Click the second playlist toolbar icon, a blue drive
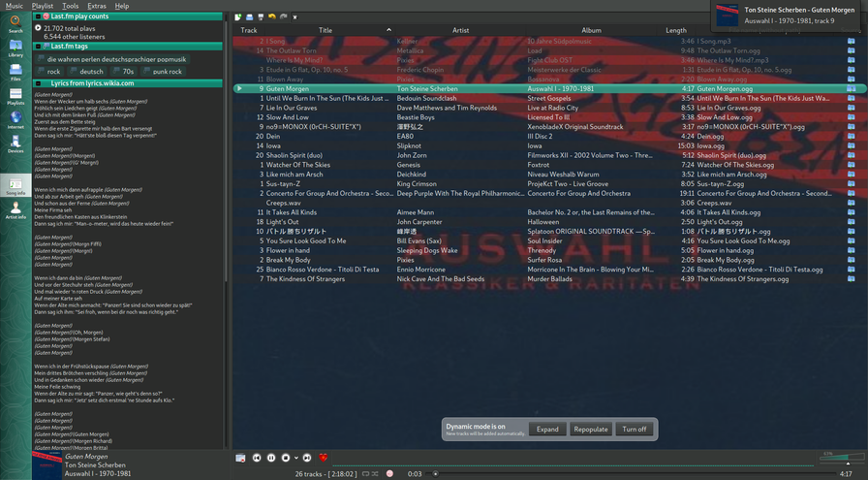The width and height of the screenshot is (868, 480). point(249,17)
